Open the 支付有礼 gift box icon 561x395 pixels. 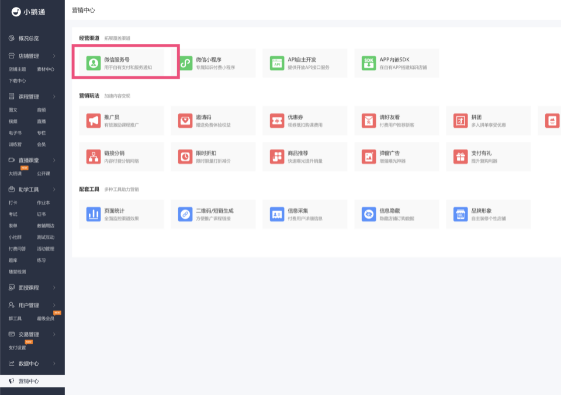tap(460, 157)
